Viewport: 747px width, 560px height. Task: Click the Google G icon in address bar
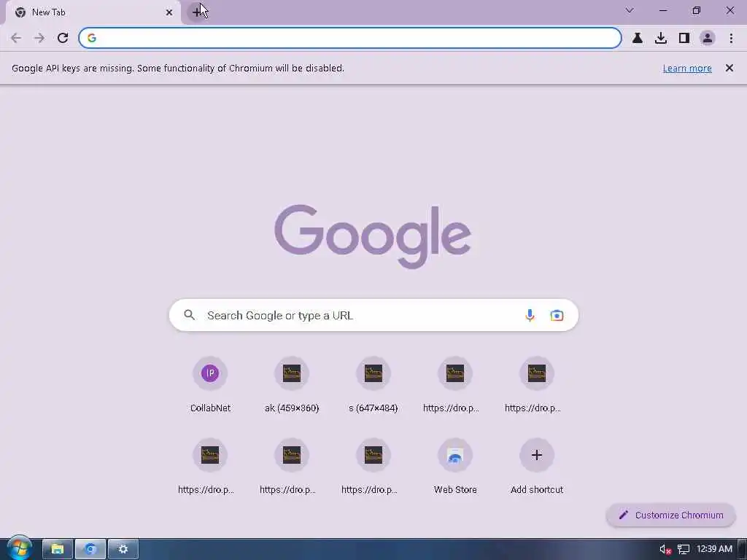point(92,38)
